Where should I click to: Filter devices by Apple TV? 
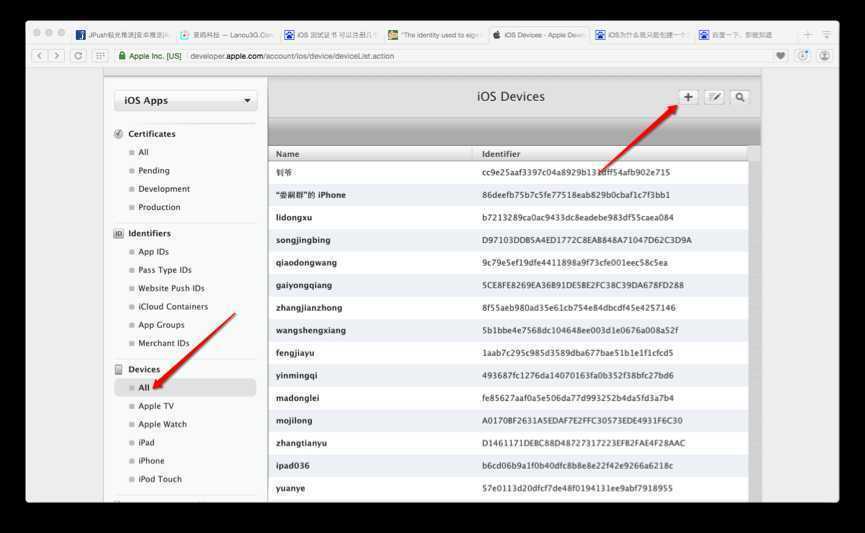(156, 406)
